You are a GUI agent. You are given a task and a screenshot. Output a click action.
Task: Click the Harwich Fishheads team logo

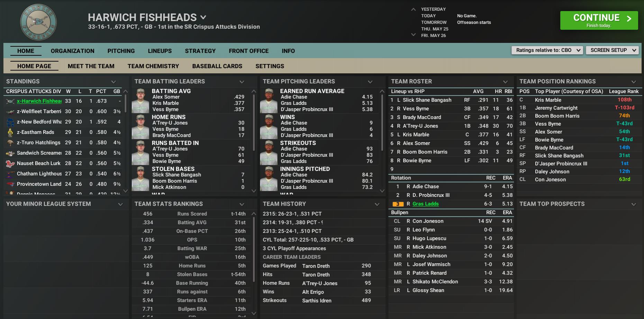pyautogui.click(x=38, y=22)
